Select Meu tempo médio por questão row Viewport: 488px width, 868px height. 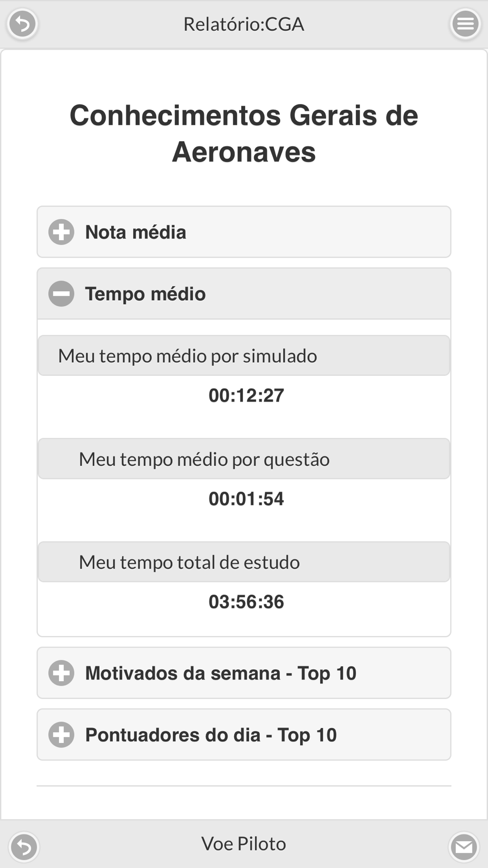244,458
